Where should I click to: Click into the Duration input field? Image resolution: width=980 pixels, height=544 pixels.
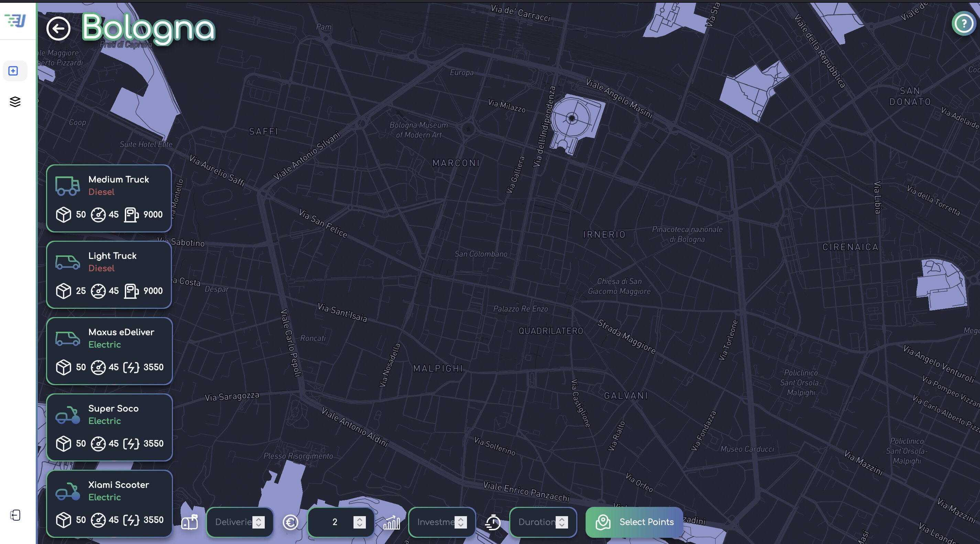tap(536, 522)
